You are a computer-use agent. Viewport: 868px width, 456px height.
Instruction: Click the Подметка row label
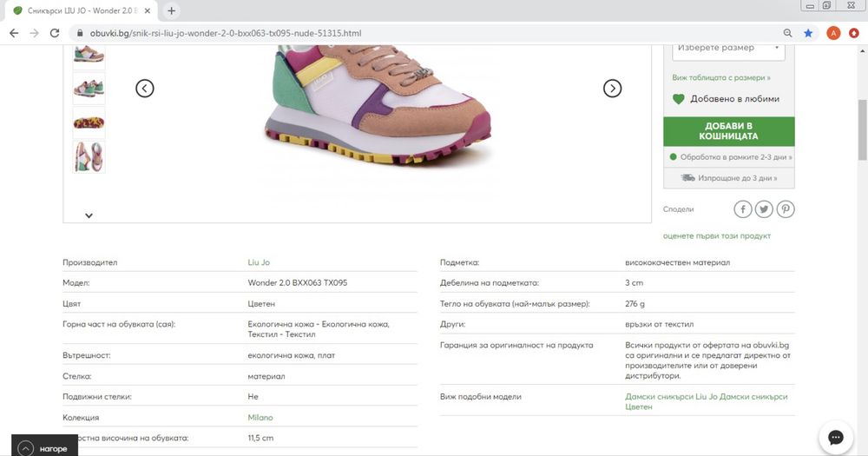pyautogui.click(x=459, y=262)
